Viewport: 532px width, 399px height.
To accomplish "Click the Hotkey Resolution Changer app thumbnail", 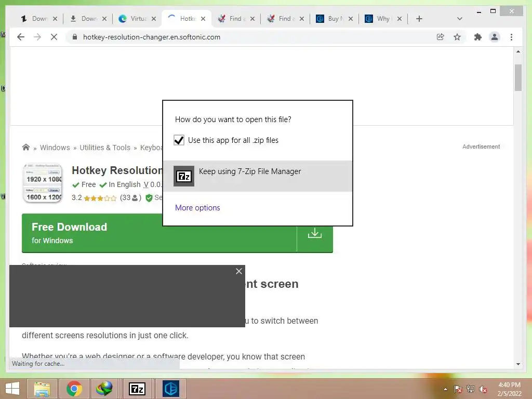I will (43, 183).
